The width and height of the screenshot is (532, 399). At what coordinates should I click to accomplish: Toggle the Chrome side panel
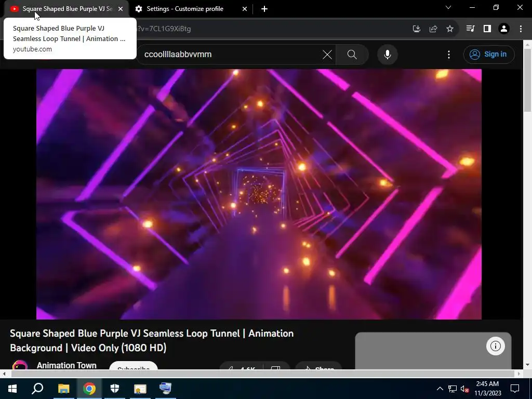(x=487, y=29)
